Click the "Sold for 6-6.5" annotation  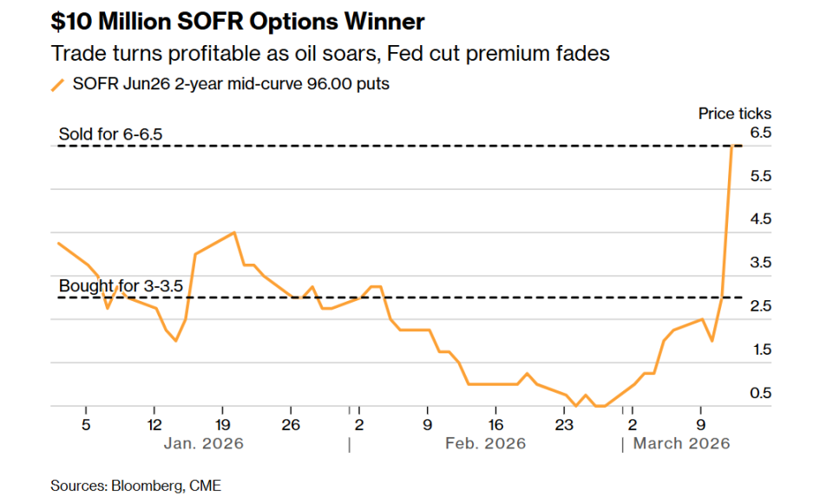(110, 134)
